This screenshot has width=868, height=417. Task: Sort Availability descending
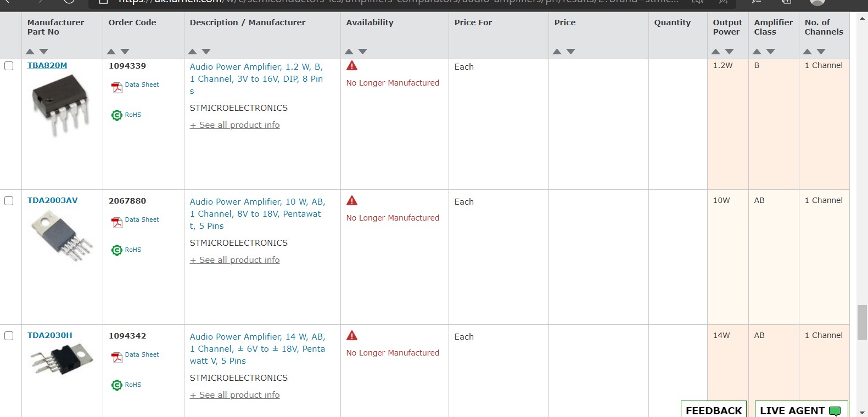tap(363, 52)
